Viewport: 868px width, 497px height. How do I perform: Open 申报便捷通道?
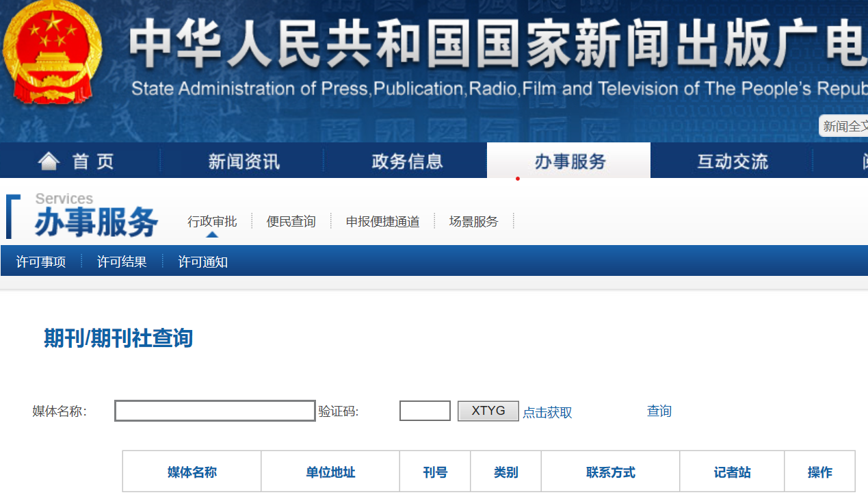(x=382, y=220)
